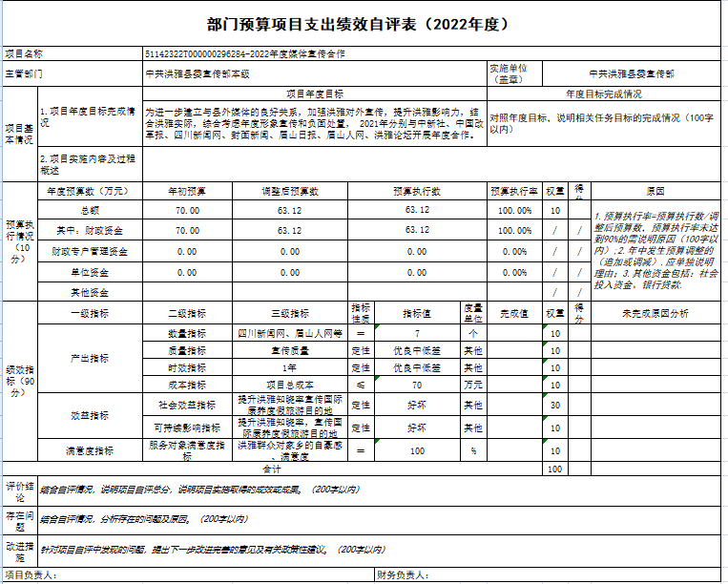Screen dimensions: 728x584
Task: Click the 原因 column header
Action: (x=655, y=191)
